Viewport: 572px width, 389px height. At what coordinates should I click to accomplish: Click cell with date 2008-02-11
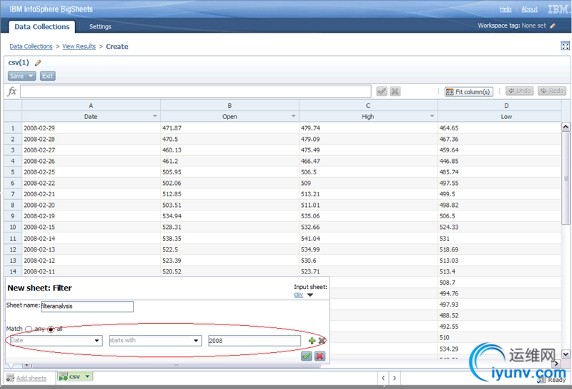point(91,271)
